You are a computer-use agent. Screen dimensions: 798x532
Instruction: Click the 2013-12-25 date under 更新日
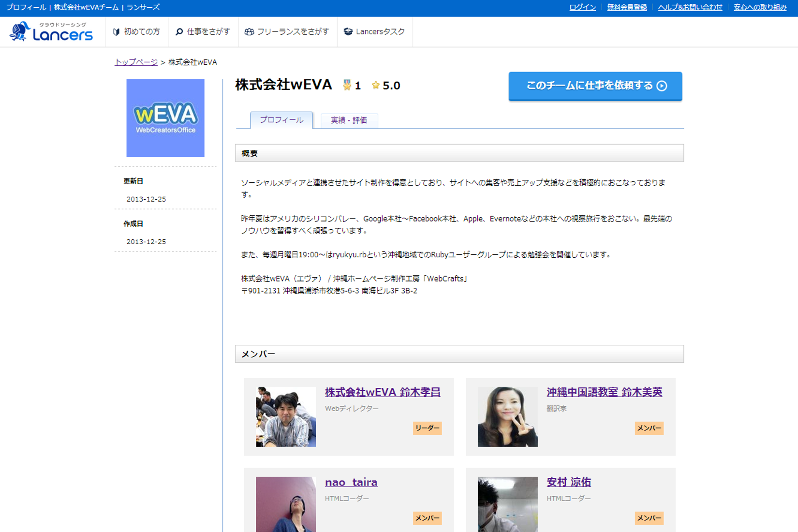146,199
